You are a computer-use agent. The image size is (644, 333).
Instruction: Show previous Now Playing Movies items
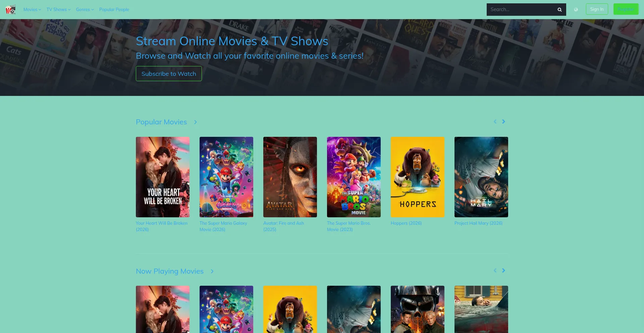(495, 270)
